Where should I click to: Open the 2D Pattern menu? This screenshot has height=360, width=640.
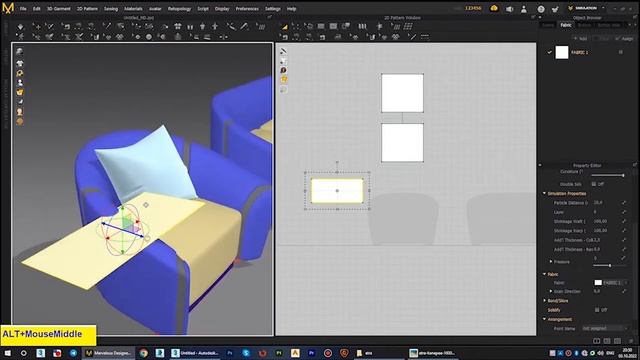point(87,9)
